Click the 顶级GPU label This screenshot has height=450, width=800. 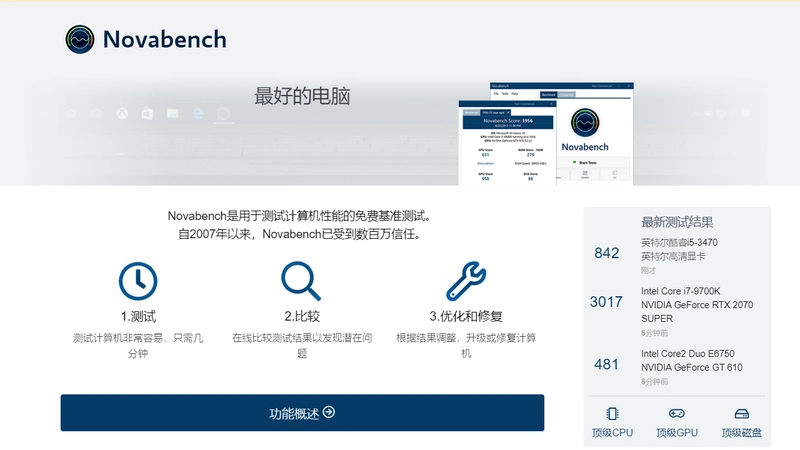click(677, 433)
